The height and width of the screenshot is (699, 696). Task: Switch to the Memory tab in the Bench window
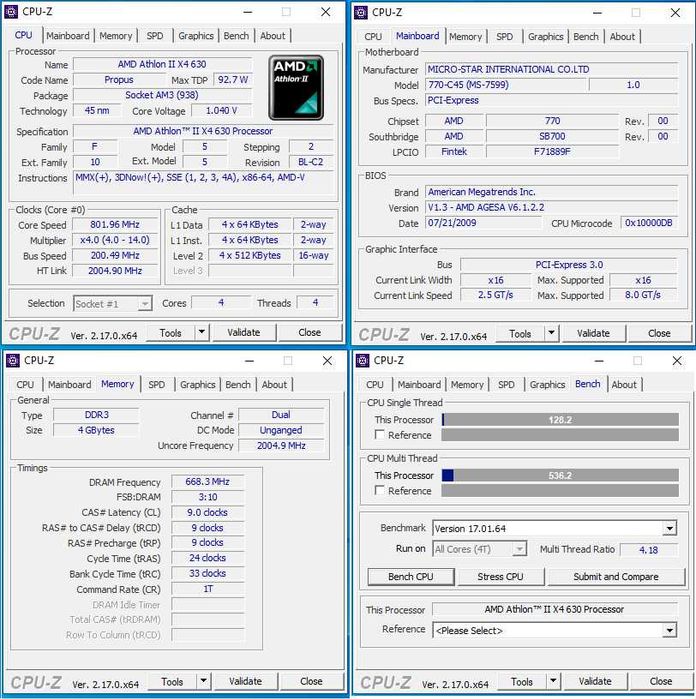point(467,384)
